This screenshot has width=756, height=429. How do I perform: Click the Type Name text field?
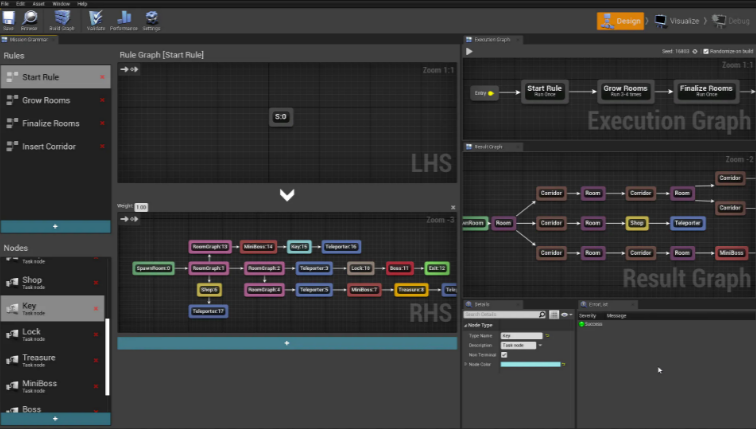tap(522, 335)
